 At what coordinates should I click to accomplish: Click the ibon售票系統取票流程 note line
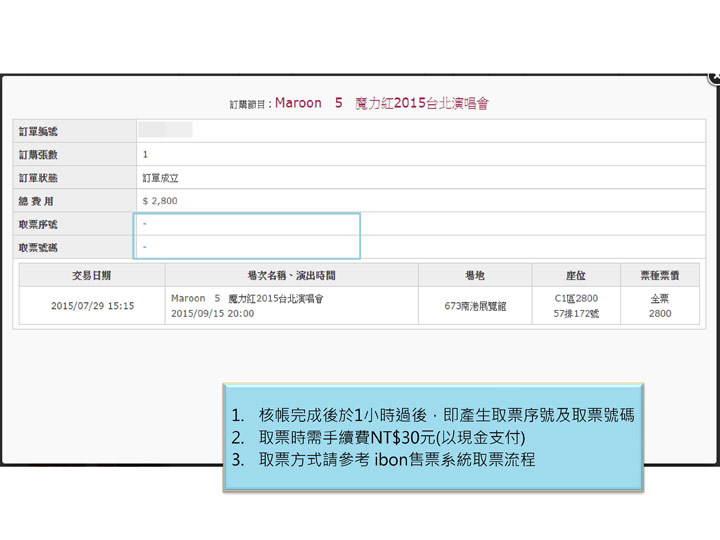click(x=396, y=460)
